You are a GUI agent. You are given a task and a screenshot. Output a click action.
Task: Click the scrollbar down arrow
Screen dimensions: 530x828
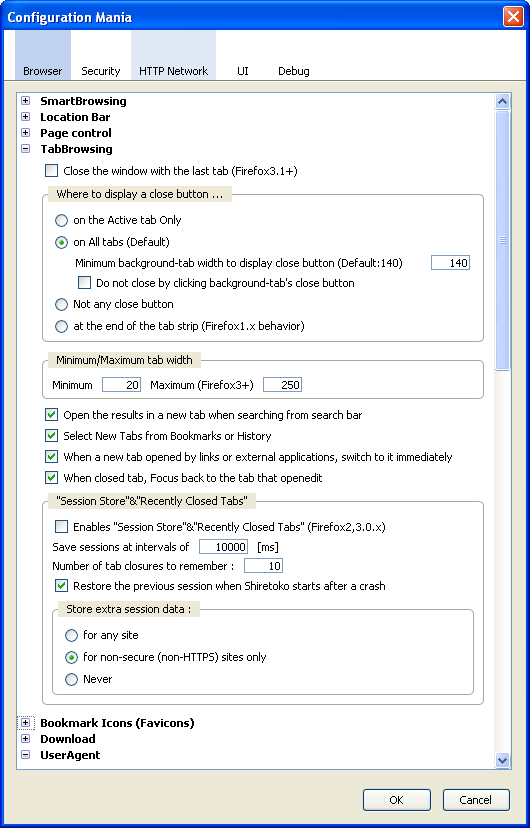502,761
